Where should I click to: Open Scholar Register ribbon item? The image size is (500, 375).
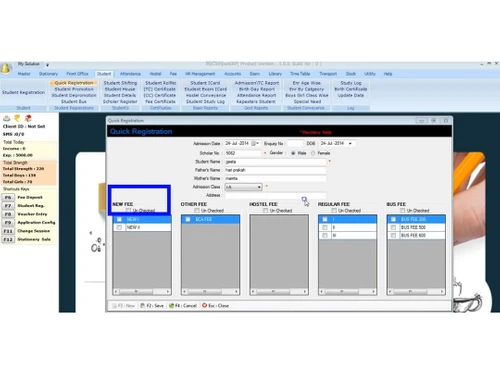point(120,101)
